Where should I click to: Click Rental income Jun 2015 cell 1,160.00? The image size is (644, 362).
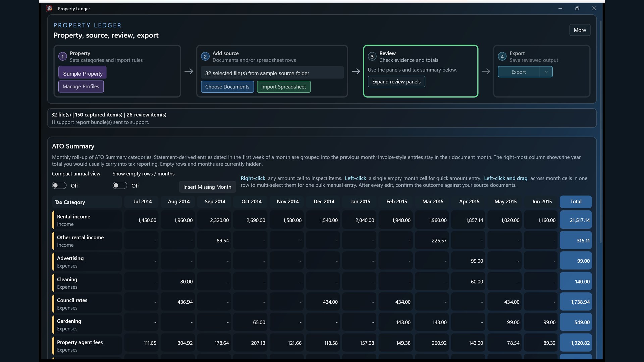[x=541, y=220]
